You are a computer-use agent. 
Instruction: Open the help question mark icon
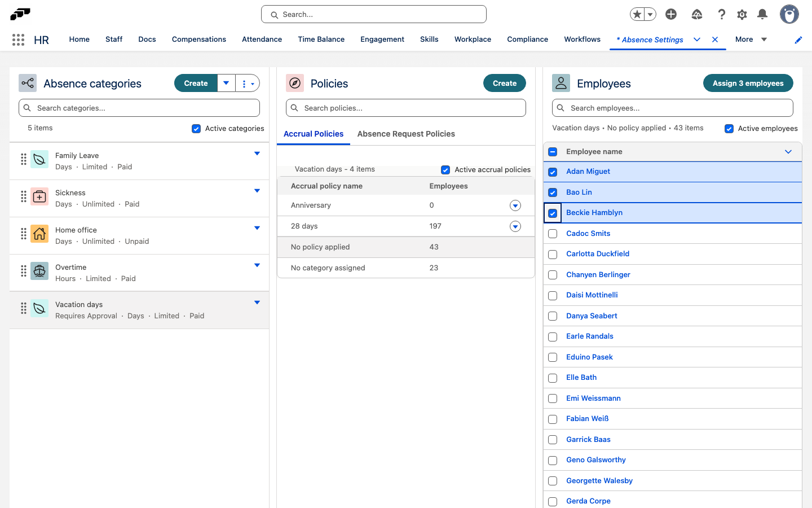click(x=721, y=15)
